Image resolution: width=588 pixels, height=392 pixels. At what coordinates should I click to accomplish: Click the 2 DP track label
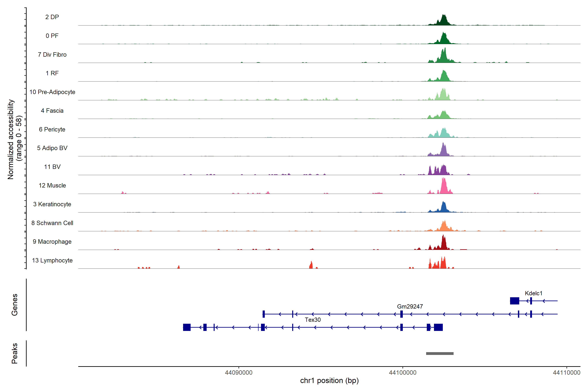coord(52,17)
